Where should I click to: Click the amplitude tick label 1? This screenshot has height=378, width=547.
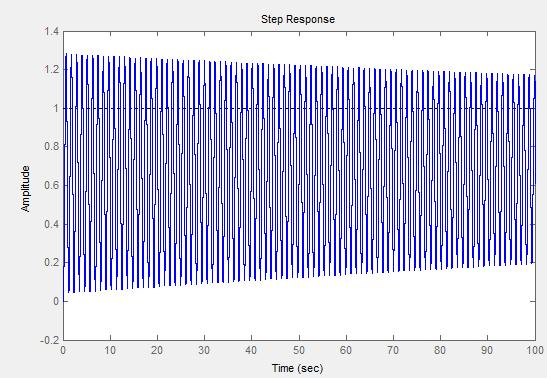click(x=56, y=108)
